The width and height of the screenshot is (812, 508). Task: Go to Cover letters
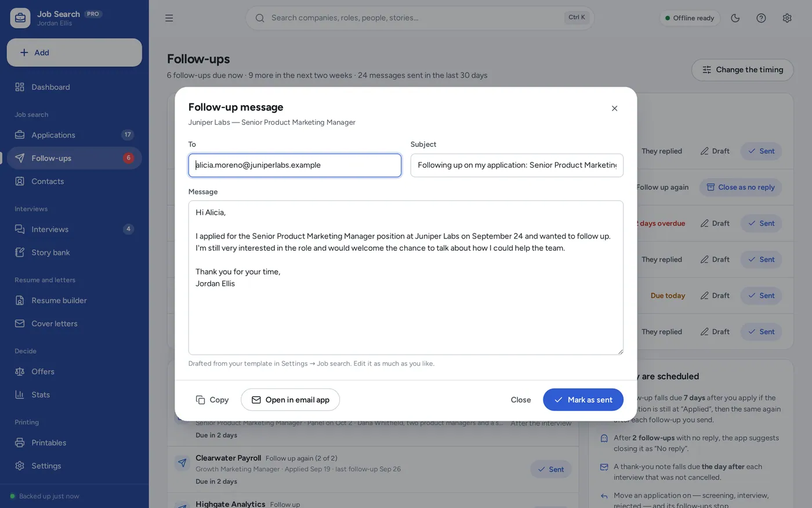click(74, 323)
